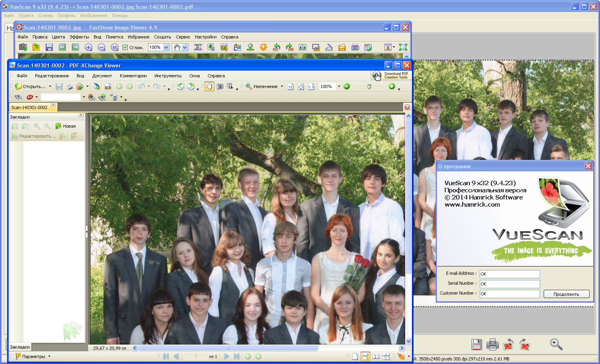This screenshot has height=364, width=600.
Task: Click the Snapshot camera tool in PDF-XChange
Action: (x=220, y=86)
